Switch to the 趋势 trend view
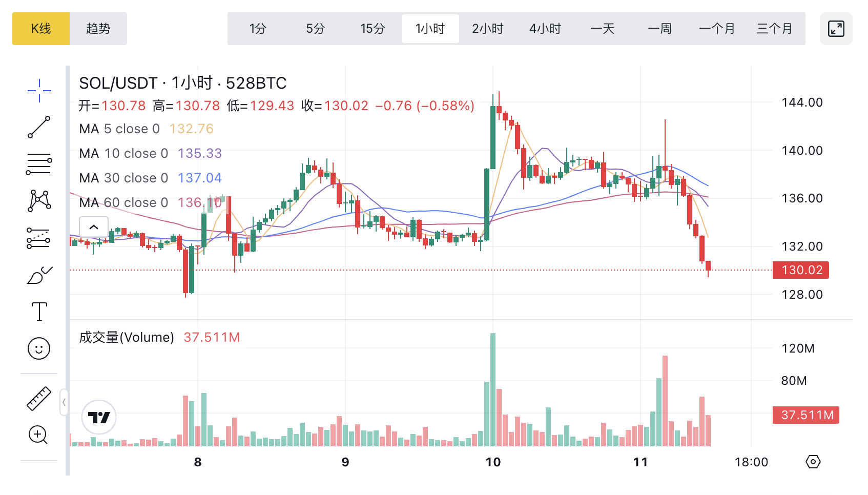868x495 pixels. [x=98, y=29]
